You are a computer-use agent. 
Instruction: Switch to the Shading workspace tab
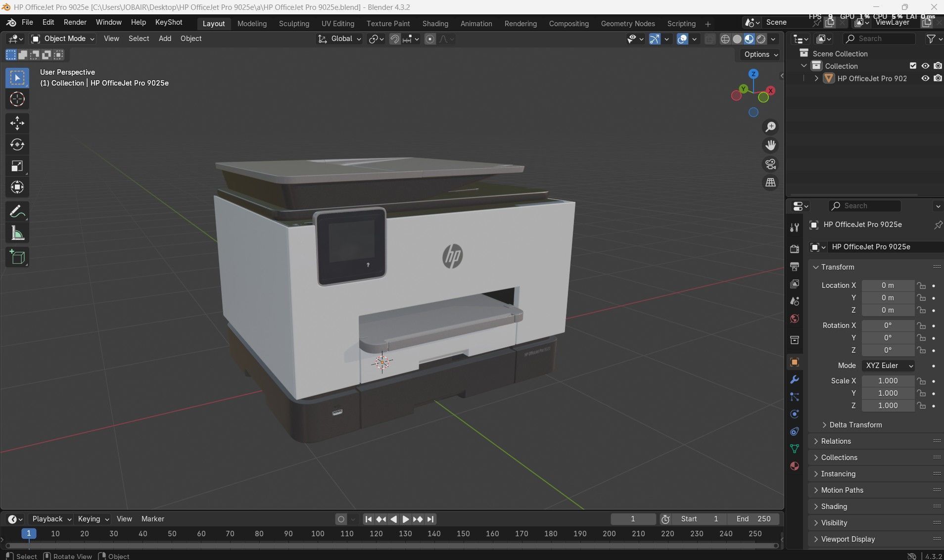pos(435,24)
